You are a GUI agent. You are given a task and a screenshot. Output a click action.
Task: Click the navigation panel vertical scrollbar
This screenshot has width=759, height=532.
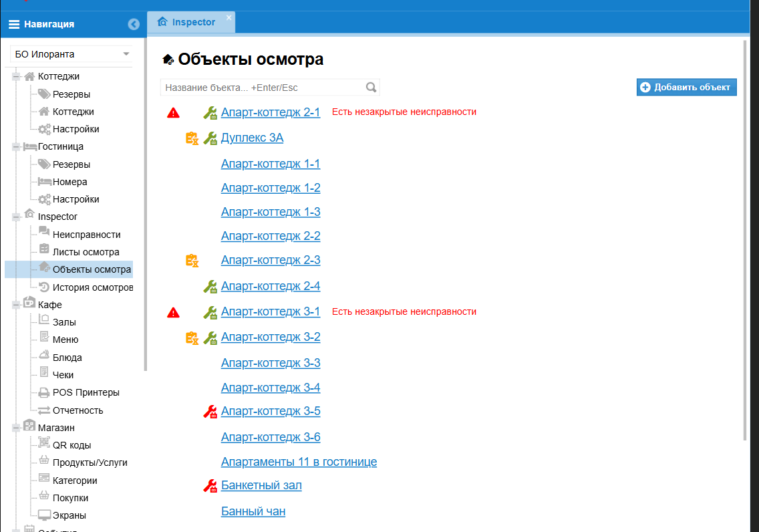click(145, 205)
